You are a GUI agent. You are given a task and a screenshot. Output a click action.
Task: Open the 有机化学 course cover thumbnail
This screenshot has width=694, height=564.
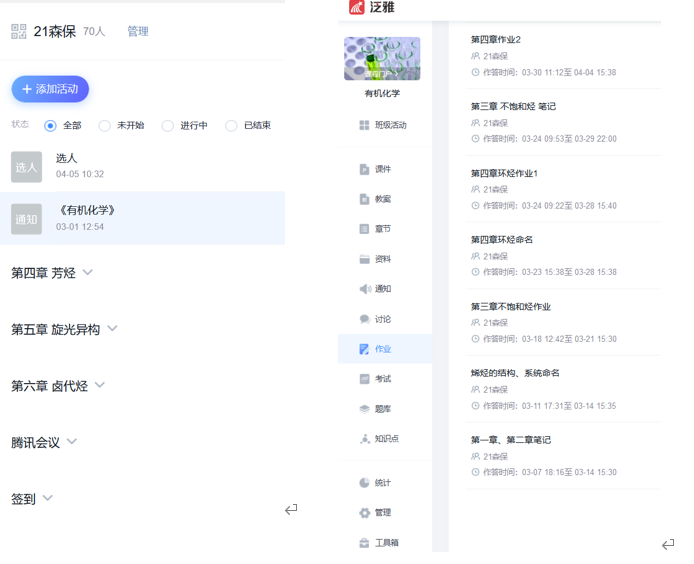point(382,59)
